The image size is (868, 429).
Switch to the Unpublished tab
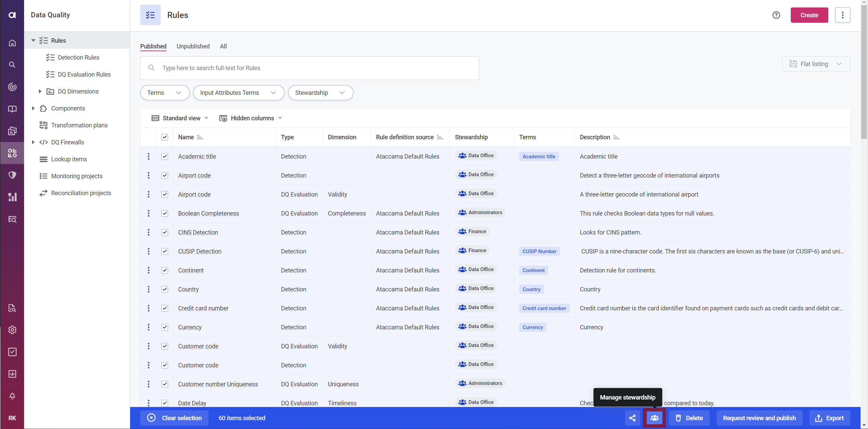coord(193,46)
